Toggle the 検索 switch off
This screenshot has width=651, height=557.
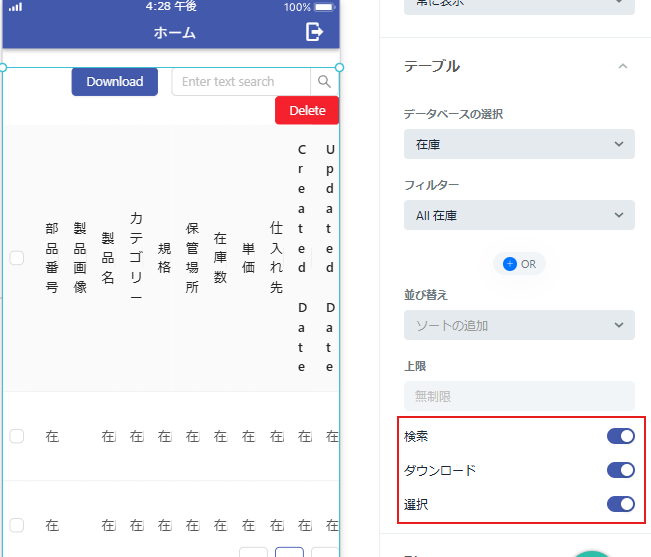click(x=621, y=436)
